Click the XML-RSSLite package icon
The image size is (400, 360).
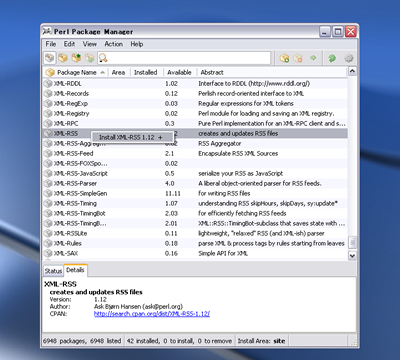coord(48,233)
